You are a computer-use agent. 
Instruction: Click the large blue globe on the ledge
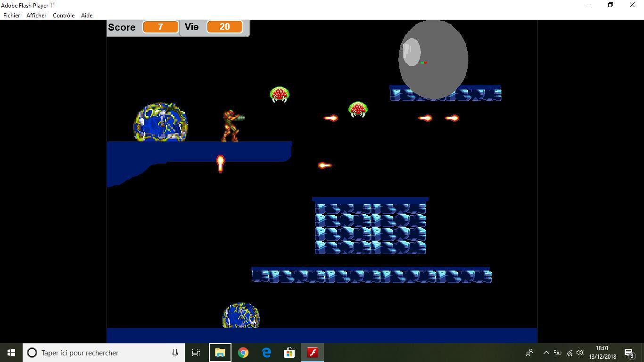(x=161, y=122)
